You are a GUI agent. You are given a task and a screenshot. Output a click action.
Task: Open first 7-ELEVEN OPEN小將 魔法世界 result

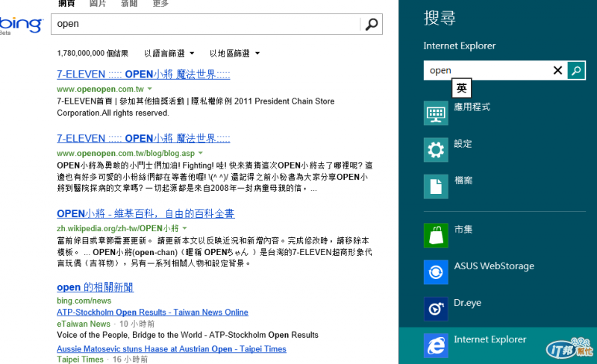click(143, 75)
